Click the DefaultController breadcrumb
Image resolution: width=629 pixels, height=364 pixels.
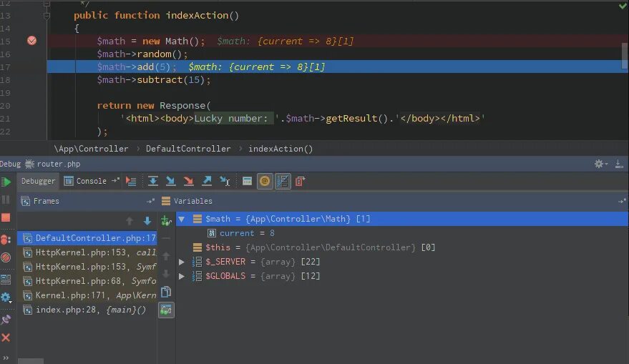tap(188, 149)
